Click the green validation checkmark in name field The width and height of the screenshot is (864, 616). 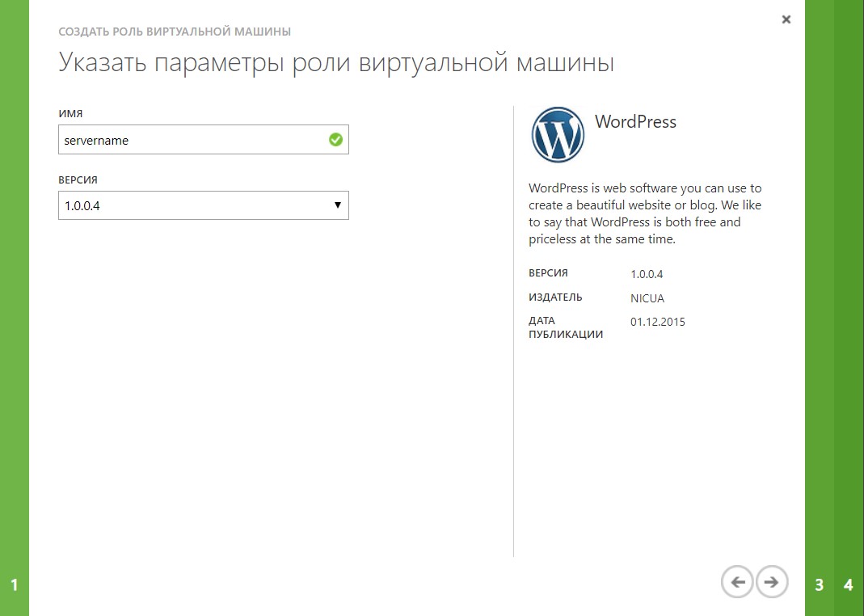pos(335,140)
